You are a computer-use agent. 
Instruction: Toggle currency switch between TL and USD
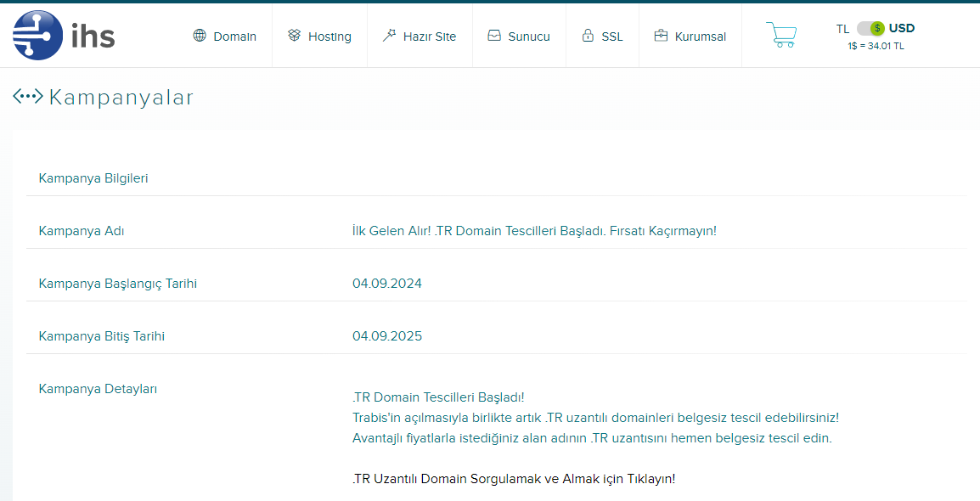coord(870,28)
